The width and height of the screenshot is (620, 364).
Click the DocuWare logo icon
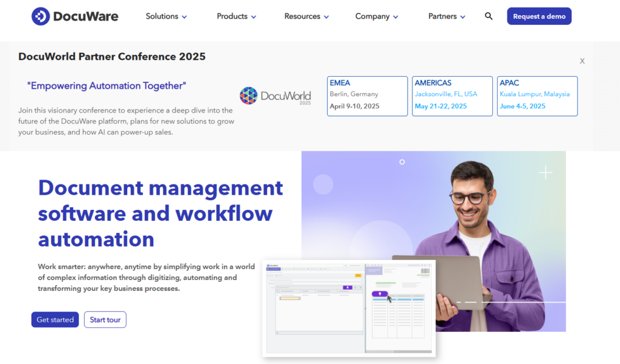coord(41,16)
